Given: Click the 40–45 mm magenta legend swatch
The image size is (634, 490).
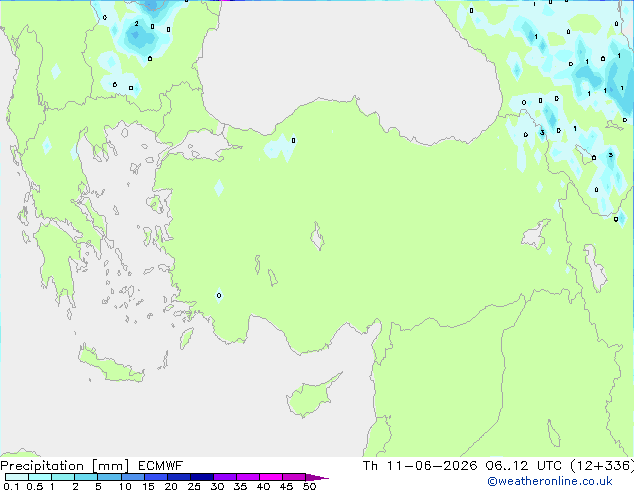Looking at the screenshot, I should tap(271, 477).
